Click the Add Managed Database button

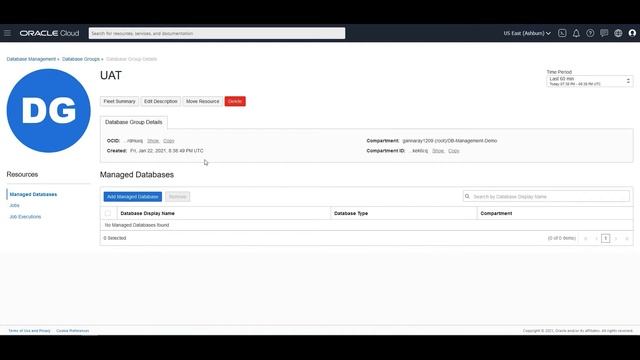click(x=133, y=197)
